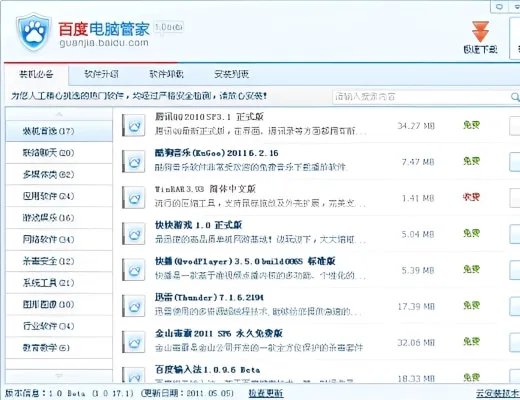The width and height of the screenshot is (520, 400).
Task: Click the 检查更新 link in status bar
Action: click(x=266, y=393)
